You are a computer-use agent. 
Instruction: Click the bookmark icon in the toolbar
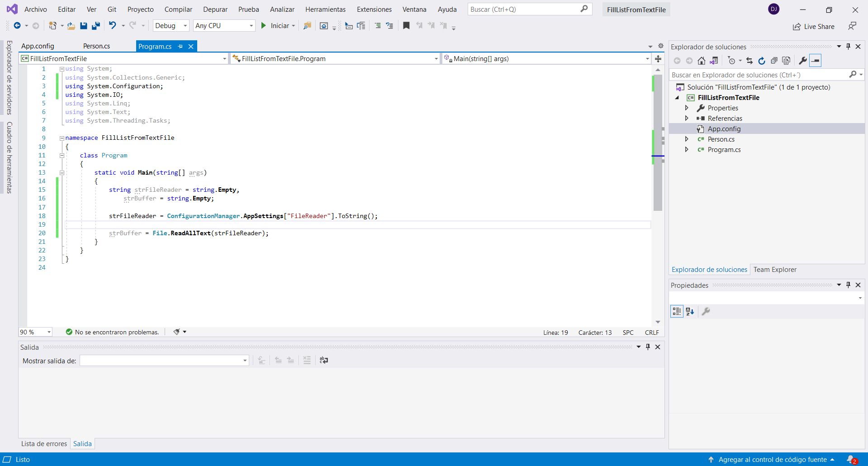tap(406, 26)
